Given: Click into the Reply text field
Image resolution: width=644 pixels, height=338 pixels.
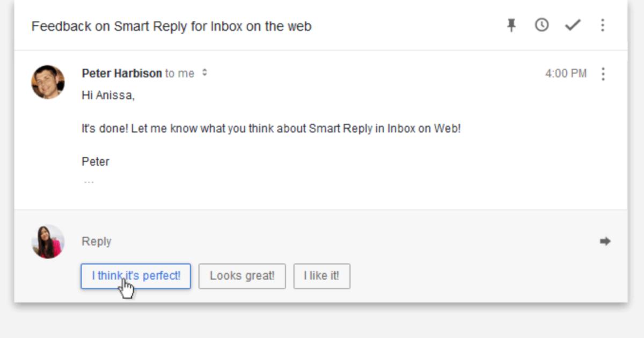Looking at the screenshot, I should coord(322,241).
